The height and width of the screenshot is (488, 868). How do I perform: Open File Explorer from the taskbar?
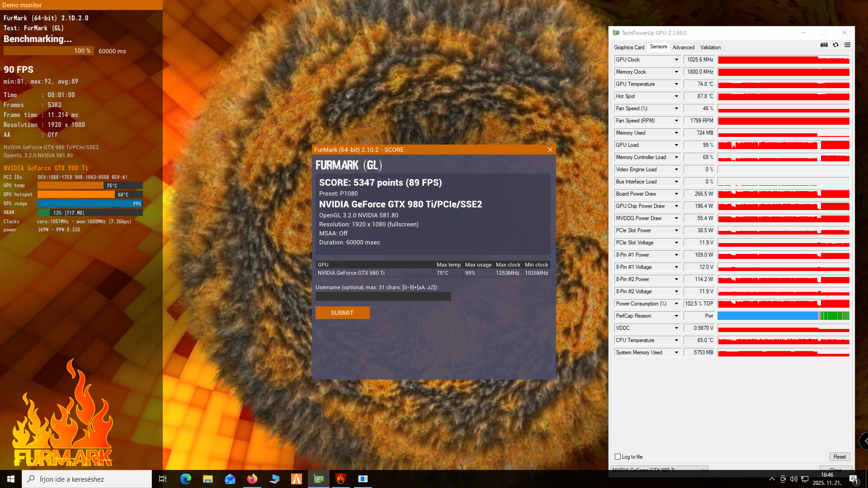(208, 479)
